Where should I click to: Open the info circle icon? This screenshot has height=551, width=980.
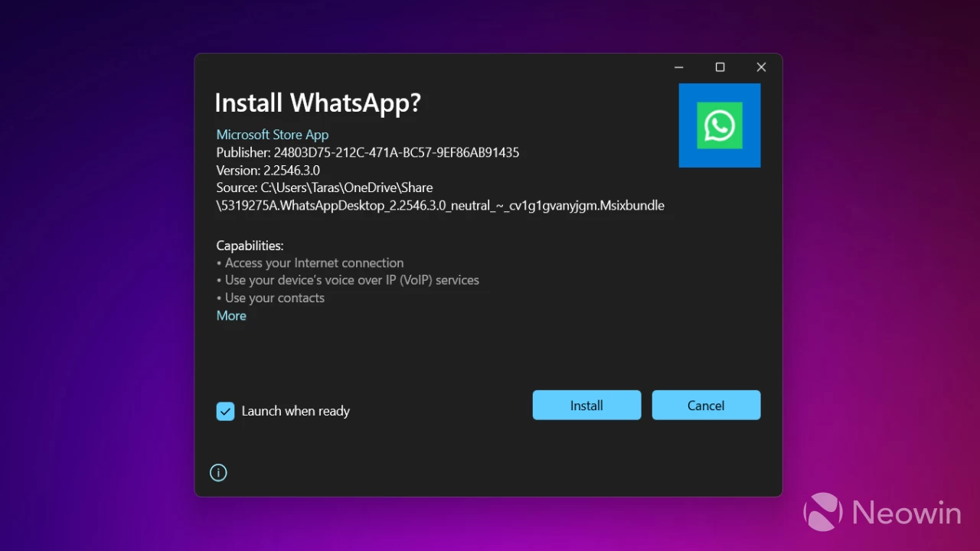218,473
